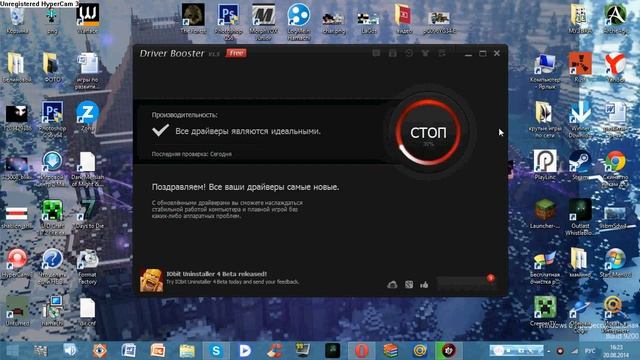Image resolution: width=640 pixels, height=360 pixels.
Task: Click the thumbs-up like icon
Action: click(424, 284)
